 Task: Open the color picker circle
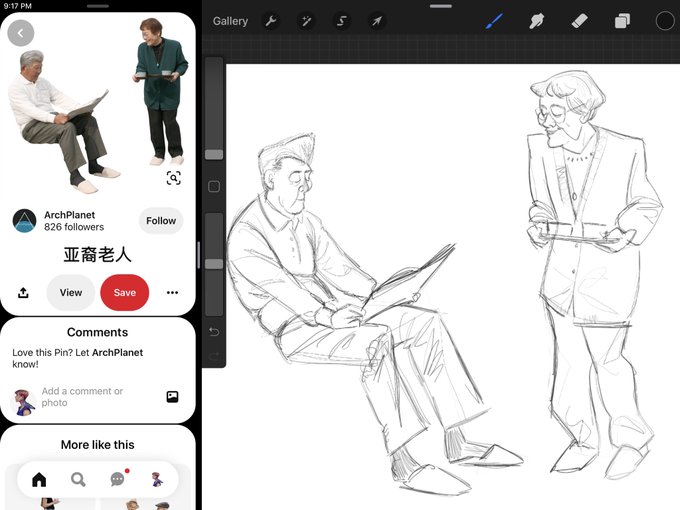pyautogui.click(x=664, y=21)
